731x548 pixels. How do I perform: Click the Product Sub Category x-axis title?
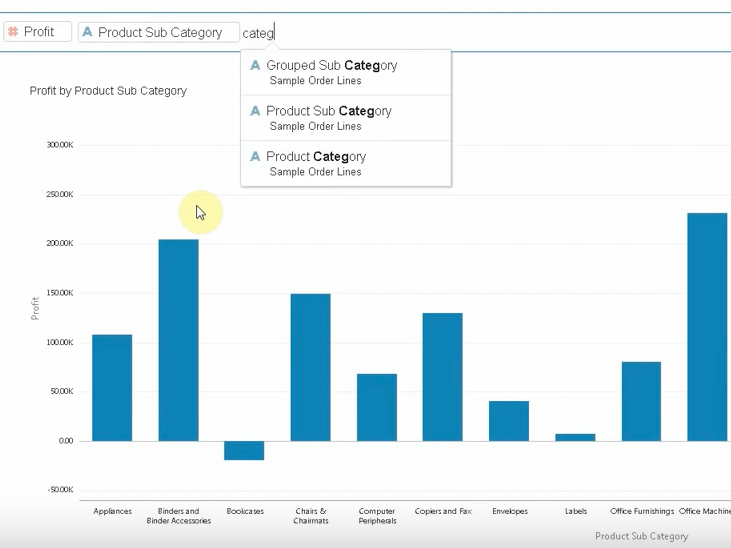(641, 536)
